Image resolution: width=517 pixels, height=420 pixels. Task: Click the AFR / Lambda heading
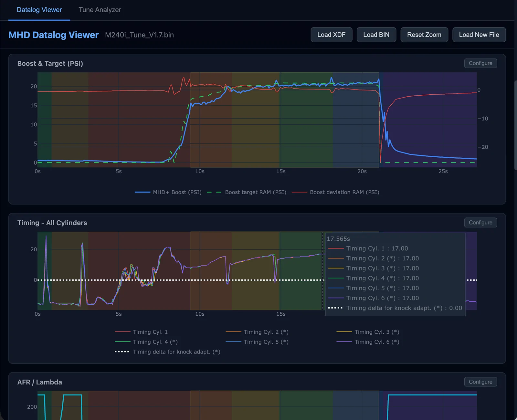39,382
